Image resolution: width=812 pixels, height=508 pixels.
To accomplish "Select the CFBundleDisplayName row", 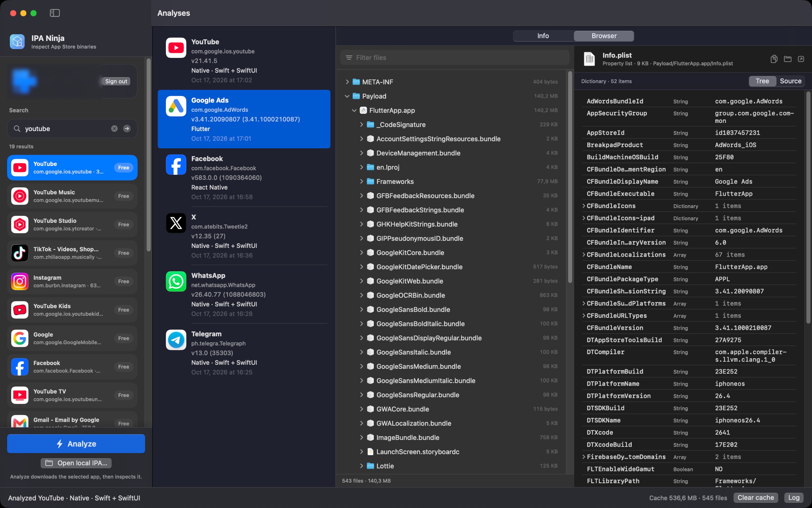I will [689, 182].
